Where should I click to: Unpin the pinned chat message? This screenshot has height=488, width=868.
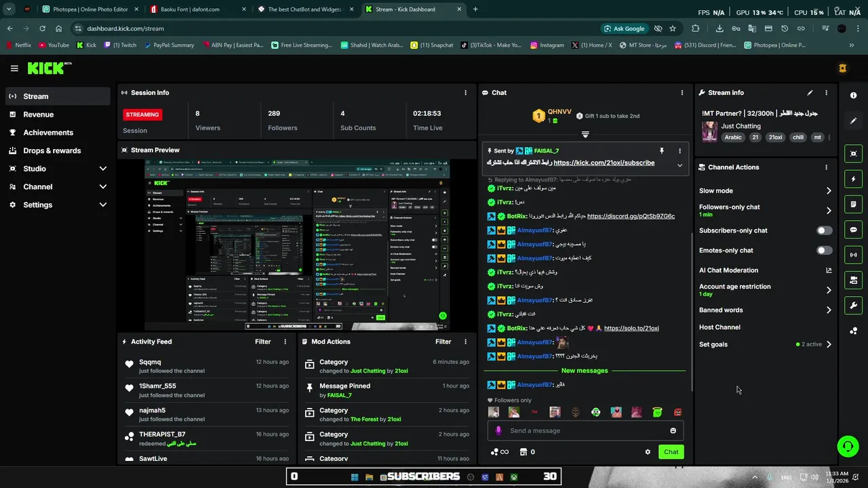pyautogui.click(x=661, y=151)
